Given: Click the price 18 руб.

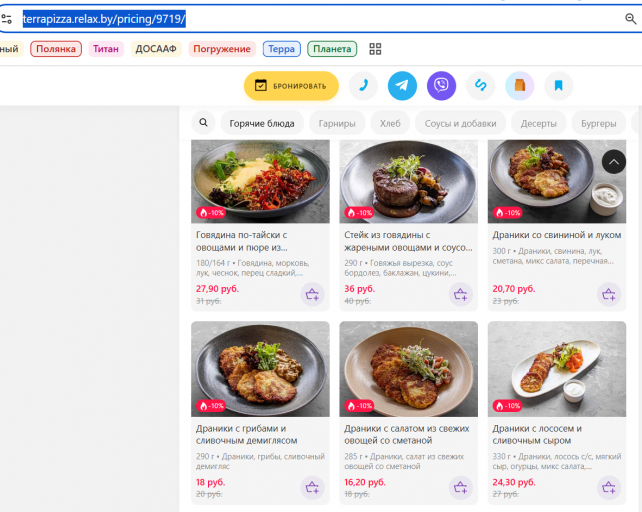Looking at the screenshot, I should point(210,482).
